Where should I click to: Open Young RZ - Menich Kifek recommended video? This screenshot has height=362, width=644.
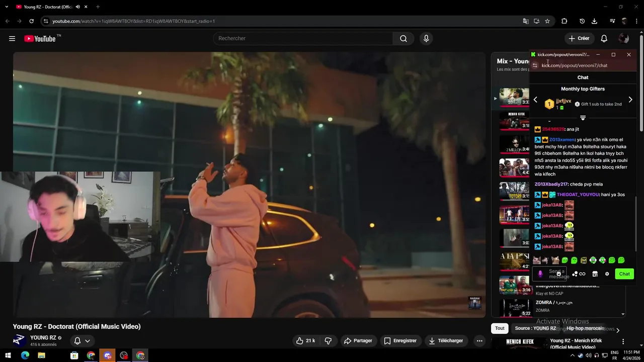tap(576, 344)
